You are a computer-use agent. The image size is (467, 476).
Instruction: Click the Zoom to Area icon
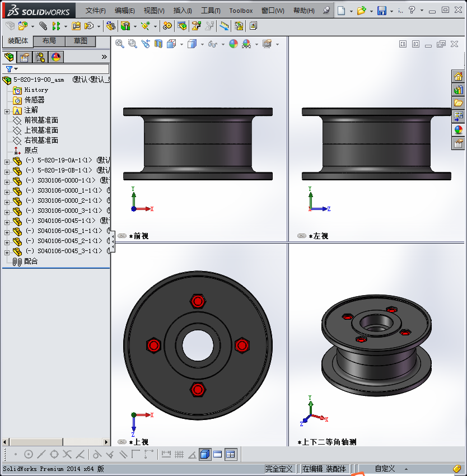132,44
